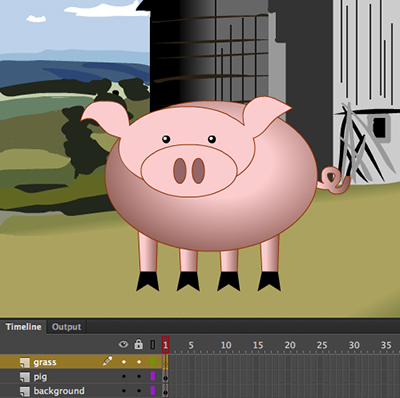The height and width of the screenshot is (398, 400).
Task: Click the eye icon to hide all layers
Action: pos(123,344)
